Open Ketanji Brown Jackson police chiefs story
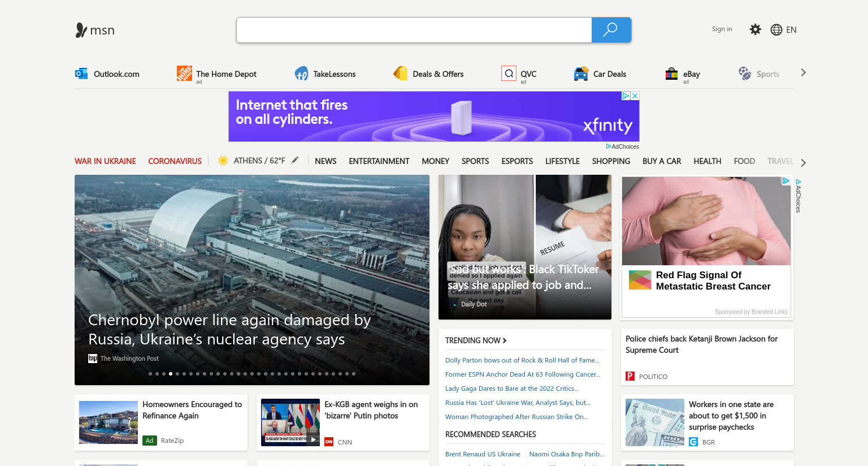The height and width of the screenshot is (466, 868). 701,344
